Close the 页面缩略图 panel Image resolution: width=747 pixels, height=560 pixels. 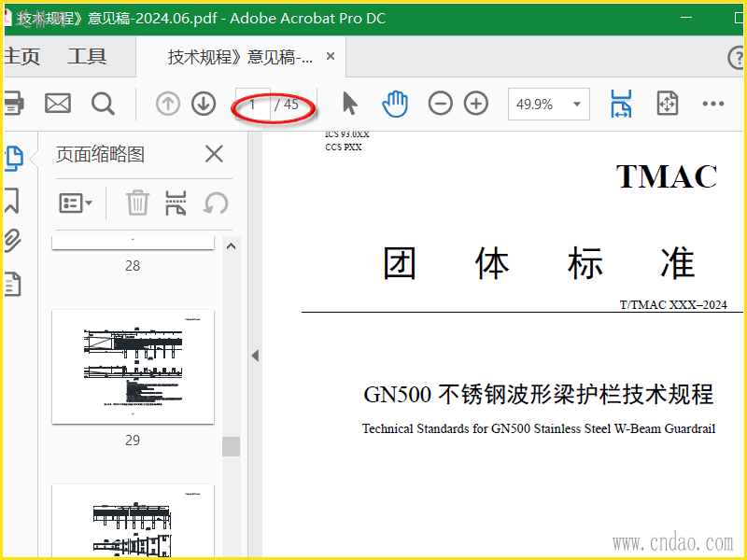click(x=214, y=154)
